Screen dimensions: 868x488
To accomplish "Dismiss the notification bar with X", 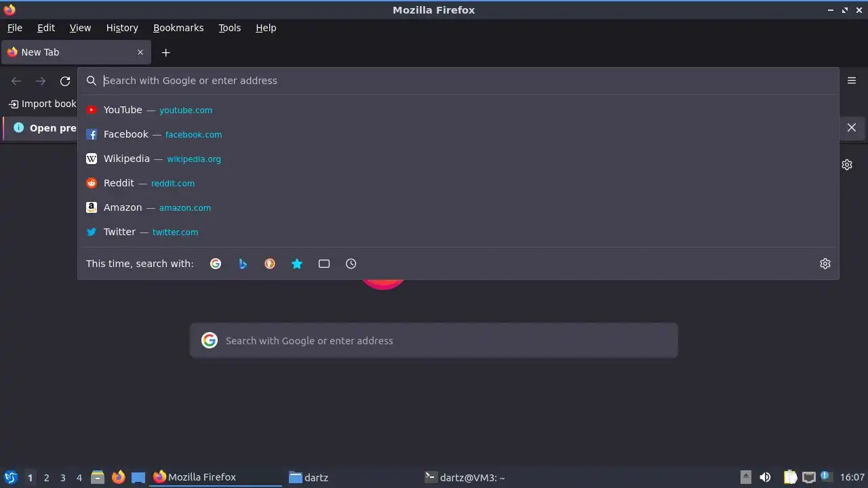I will click(x=852, y=127).
